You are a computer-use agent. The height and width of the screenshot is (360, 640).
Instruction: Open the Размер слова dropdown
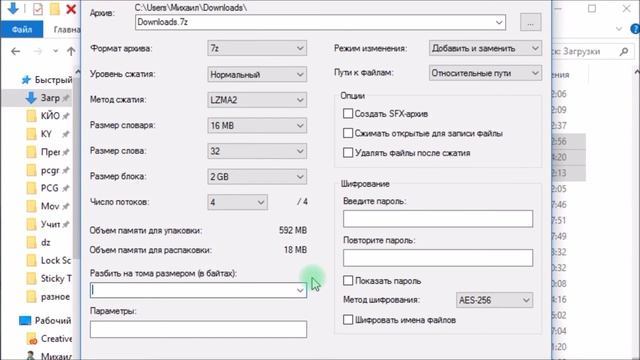(257, 151)
